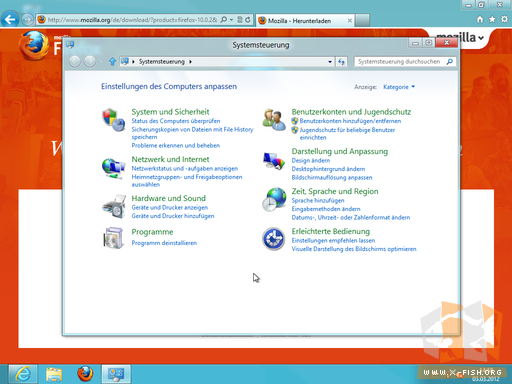Screen dimensions: 512x384
Task: Click Design ändern
Action: click(311, 161)
